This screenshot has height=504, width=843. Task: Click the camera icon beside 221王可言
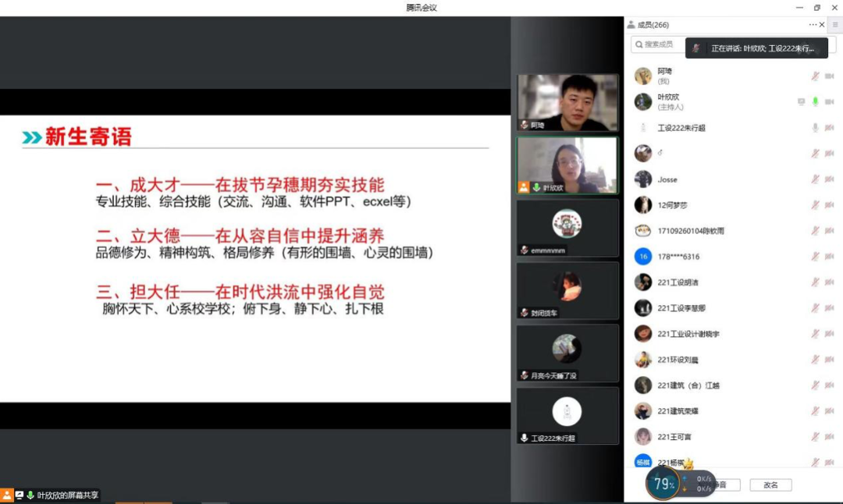(830, 435)
